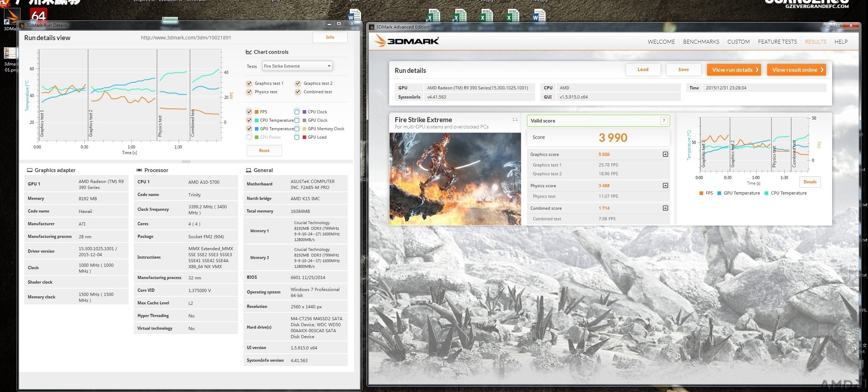Toggle the Graphics test 1 checkbox
The width and height of the screenshot is (868, 392).
(x=249, y=83)
